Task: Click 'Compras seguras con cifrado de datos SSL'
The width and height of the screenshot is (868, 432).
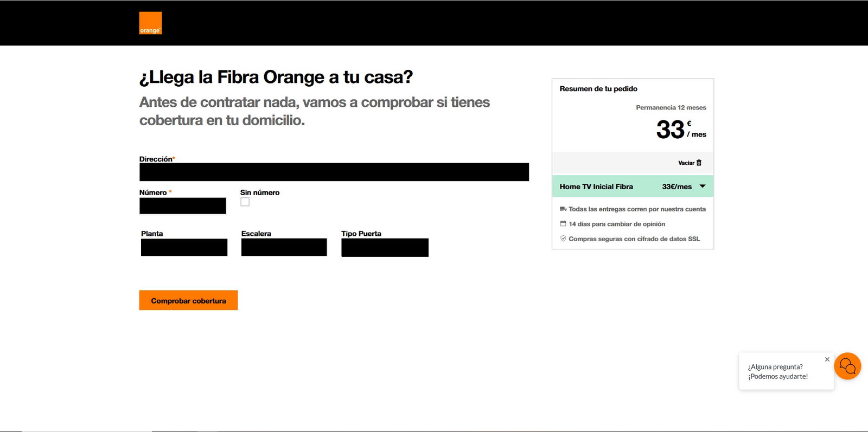Action: [634, 238]
